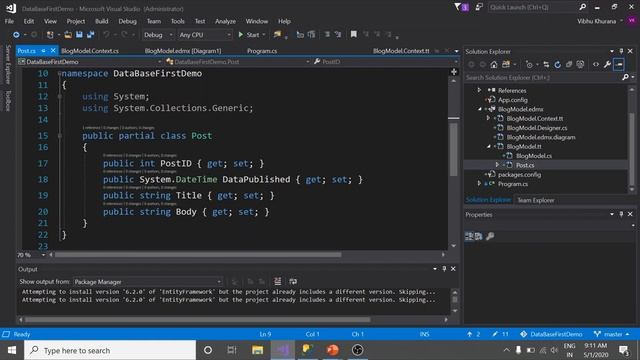The width and height of the screenshot is (640, 360).
Task: Open the Tools menu
Action: [x=178, y=21]
